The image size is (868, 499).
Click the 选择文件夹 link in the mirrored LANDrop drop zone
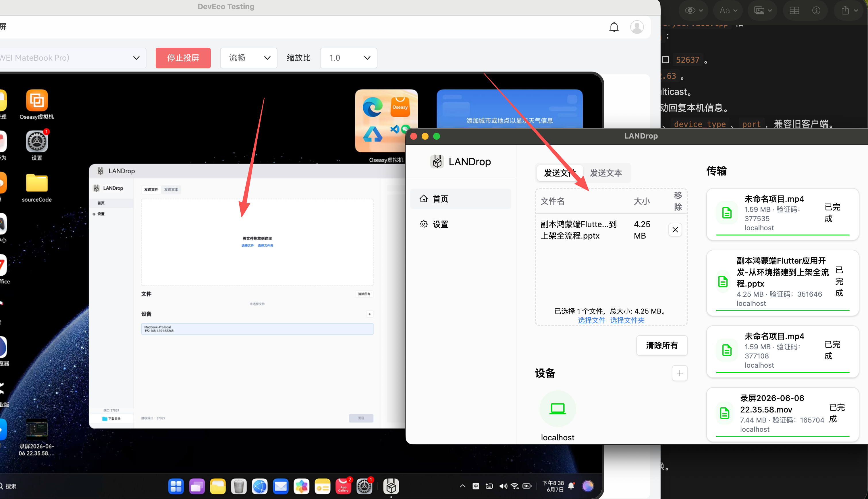click(265, 245)
